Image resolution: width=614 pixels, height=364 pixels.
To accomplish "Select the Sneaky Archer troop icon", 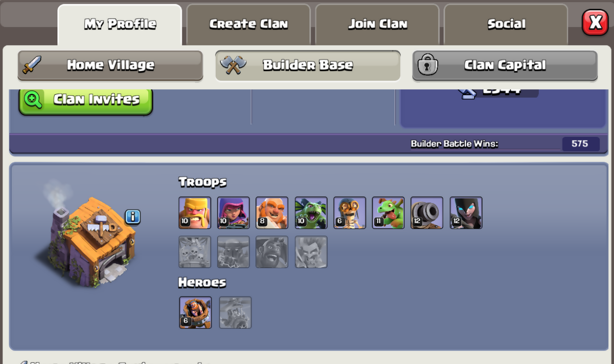I will click(x=233, y=213).
